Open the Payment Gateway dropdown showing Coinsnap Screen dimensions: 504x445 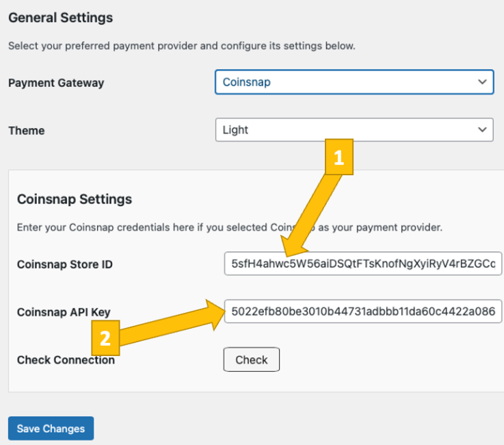[354, 82]
